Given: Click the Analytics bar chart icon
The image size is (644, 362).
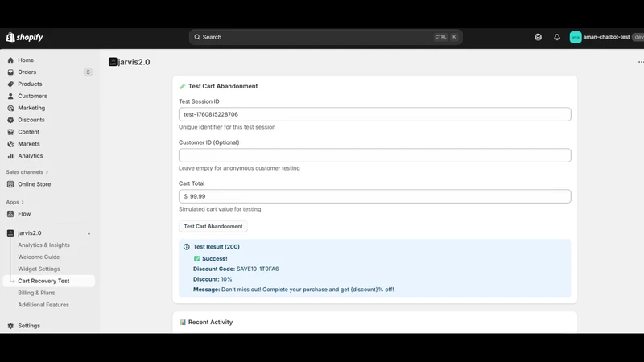Looking at the screenshot, I should 10,155.
